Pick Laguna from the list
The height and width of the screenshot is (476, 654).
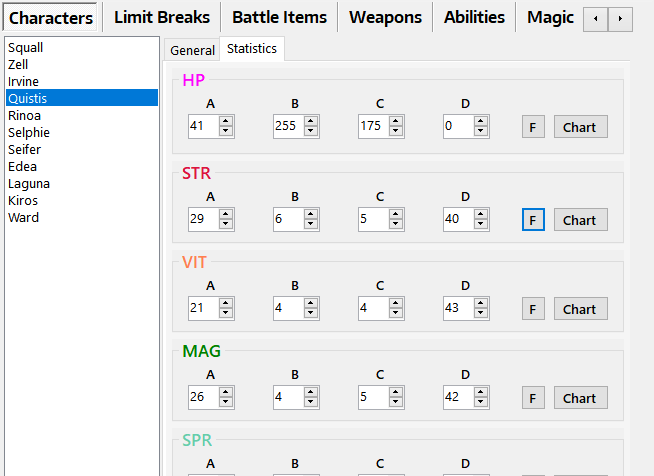(82, 184)
